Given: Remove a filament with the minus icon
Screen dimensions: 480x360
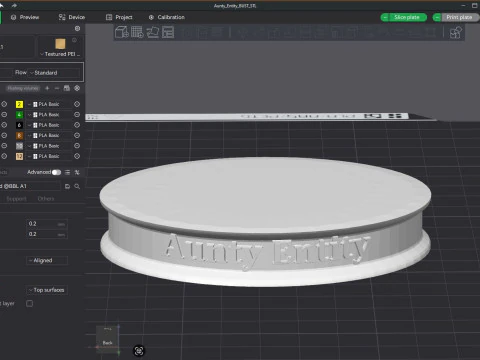Looking at the screenshot, I should pos(57,88).
